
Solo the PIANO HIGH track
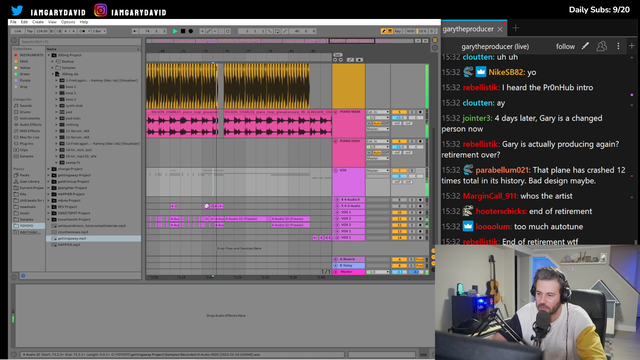pos(412,141)
